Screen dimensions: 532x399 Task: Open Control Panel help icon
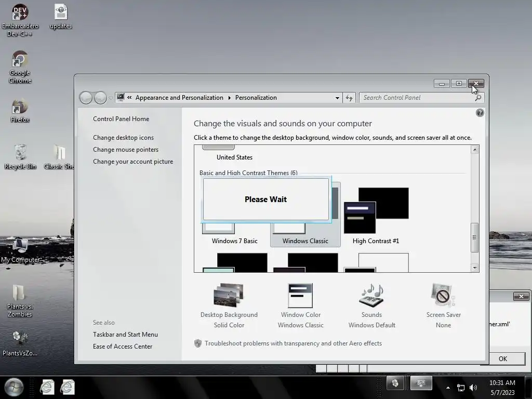click(480, 113)
